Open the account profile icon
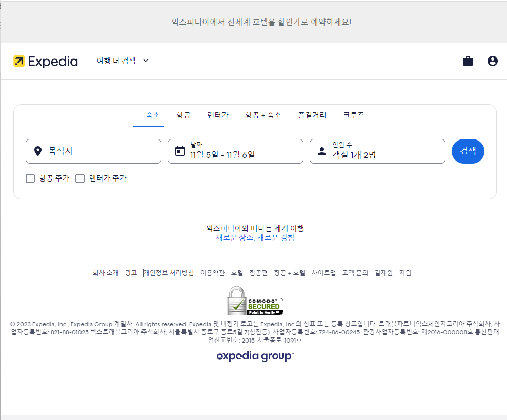 click(x=492, y=61)
